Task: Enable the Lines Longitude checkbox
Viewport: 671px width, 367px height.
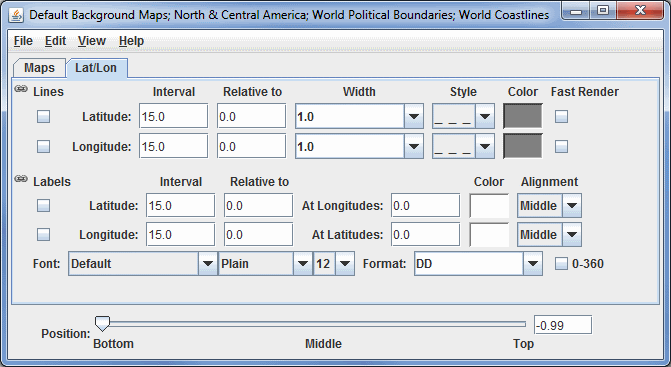Action: tap(43, 146)
